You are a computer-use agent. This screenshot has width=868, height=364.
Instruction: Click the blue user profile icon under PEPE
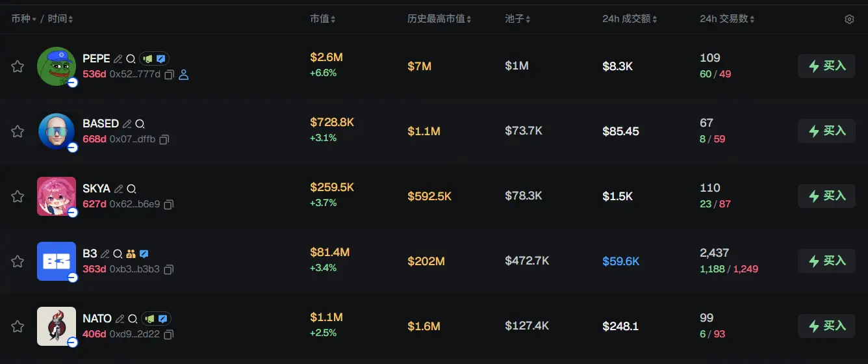[x=183, y=75]
